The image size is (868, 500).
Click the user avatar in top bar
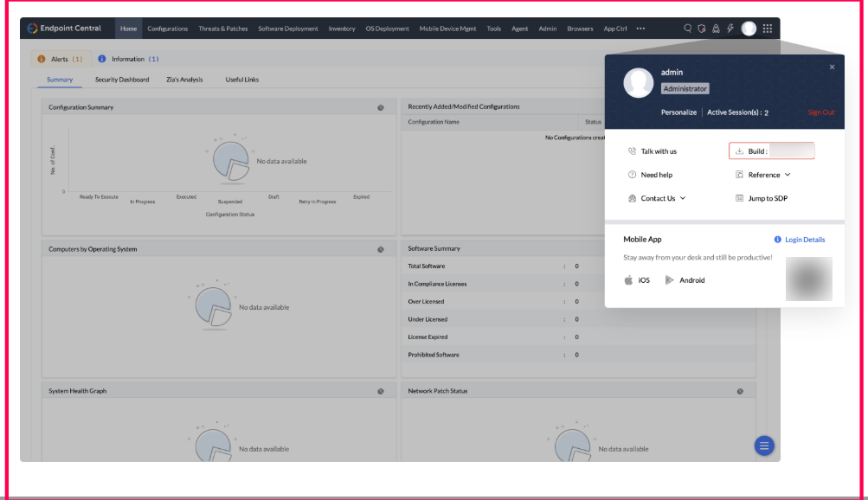(749, 29)
